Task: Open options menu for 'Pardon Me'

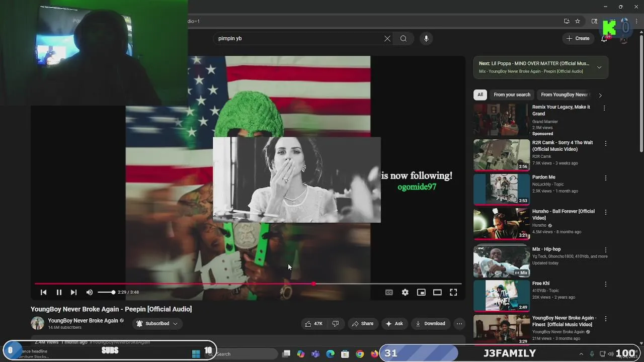Action: point(605,178)
